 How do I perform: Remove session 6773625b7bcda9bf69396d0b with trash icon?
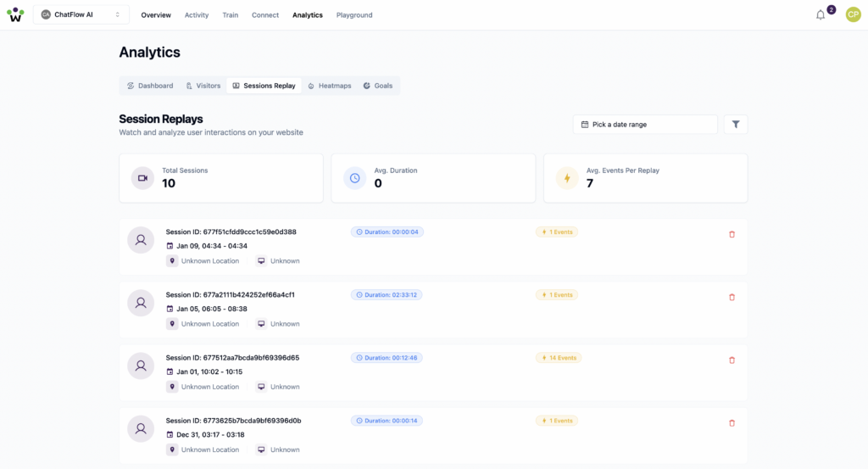tap(732, 422)
